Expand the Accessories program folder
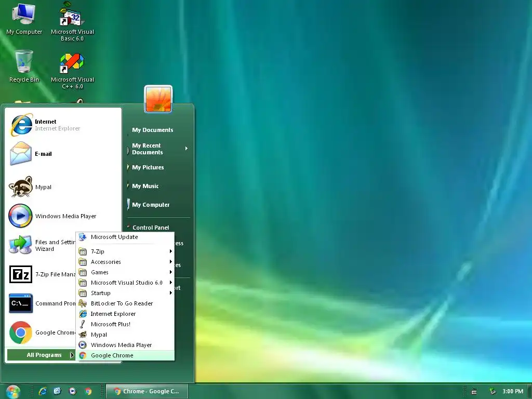This screenshot has width=532, height=399. [125, 262]
